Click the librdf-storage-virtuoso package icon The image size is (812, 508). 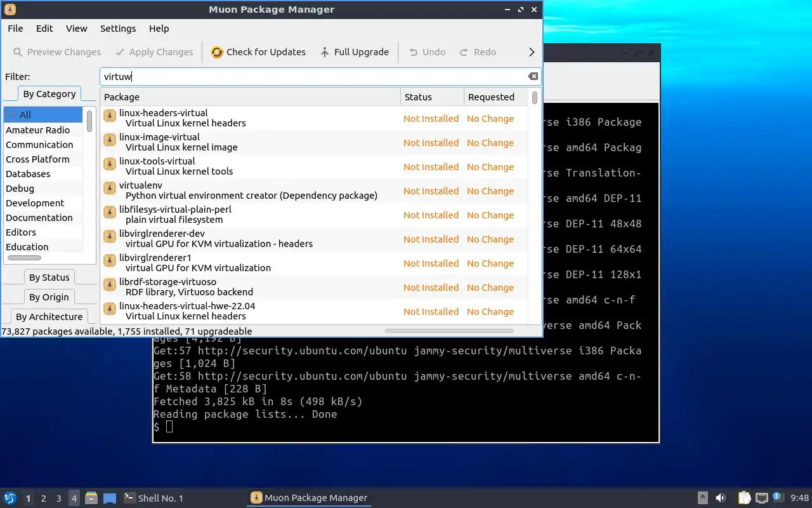click(109, 284)
